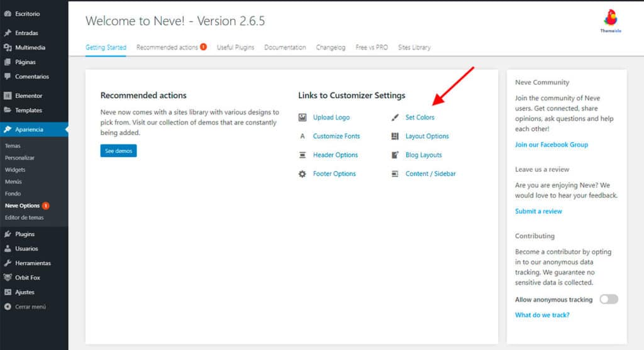Click the See demos button

tap(118, 151)
